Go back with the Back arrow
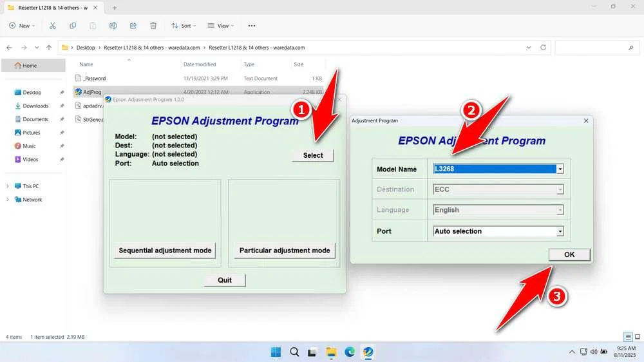Viewport: 644px width, 362px height. (x=10, y=48)
